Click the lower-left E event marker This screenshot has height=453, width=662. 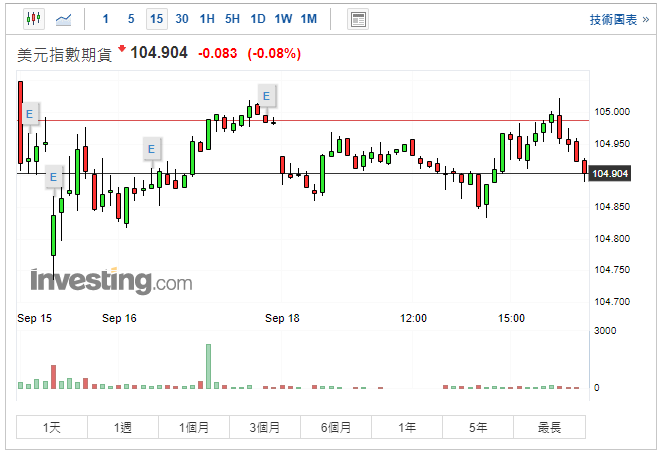click(x=53, y=178)
